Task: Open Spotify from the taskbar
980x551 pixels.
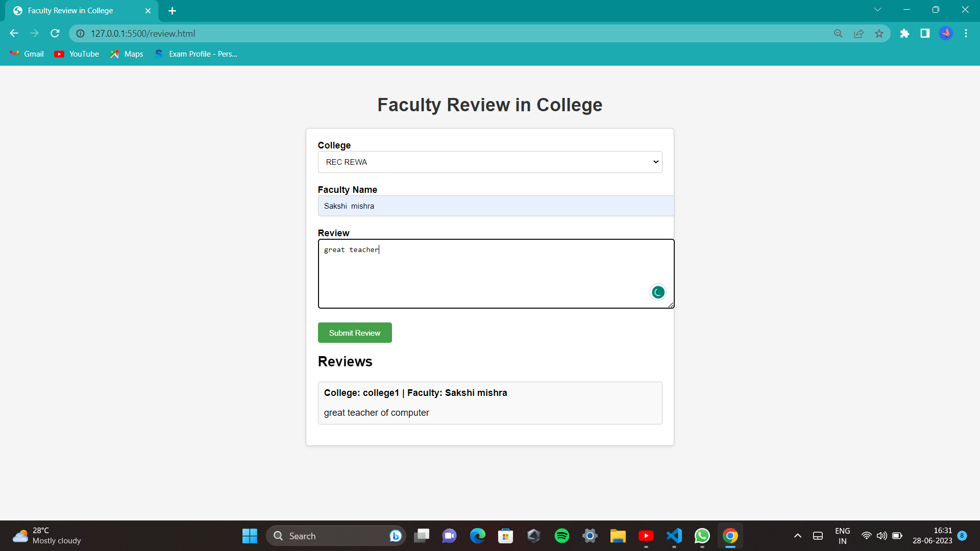Action: point(561,536)
